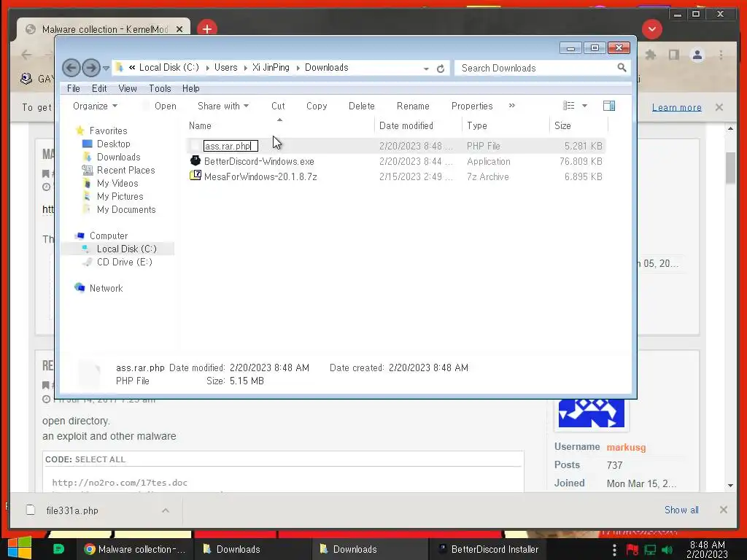Screen dimensions: 747x560
Task: Select Network in navigation pane
Action: click(x=107, y=288)
